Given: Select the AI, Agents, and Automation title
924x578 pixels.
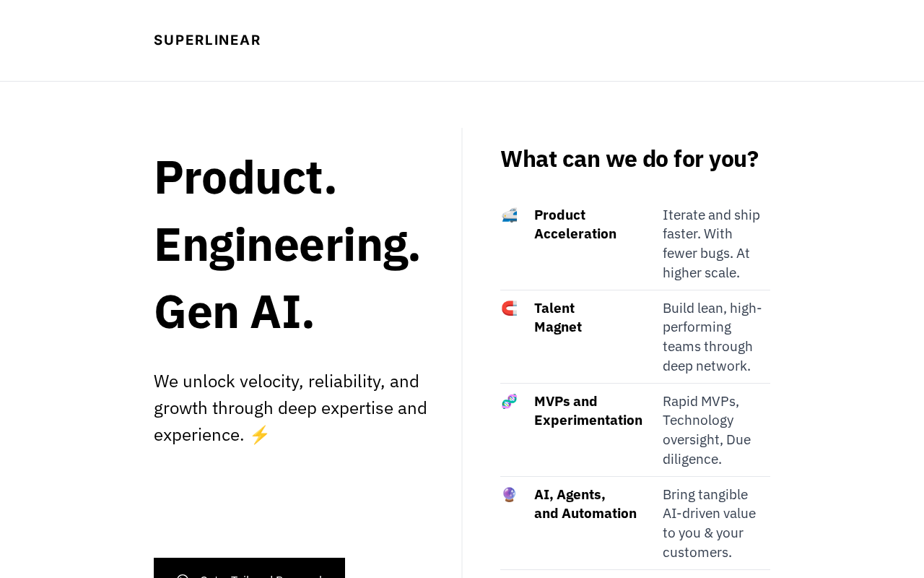Looking at the screenshot, I should (x=585, y=504).
